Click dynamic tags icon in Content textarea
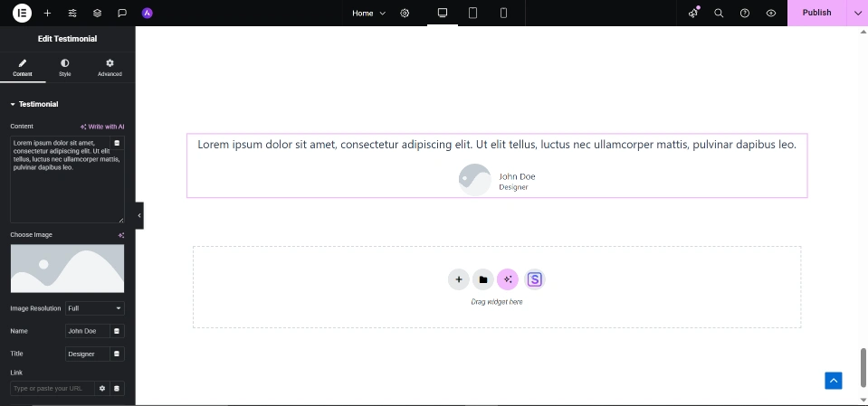 click(x=117, y=143)
